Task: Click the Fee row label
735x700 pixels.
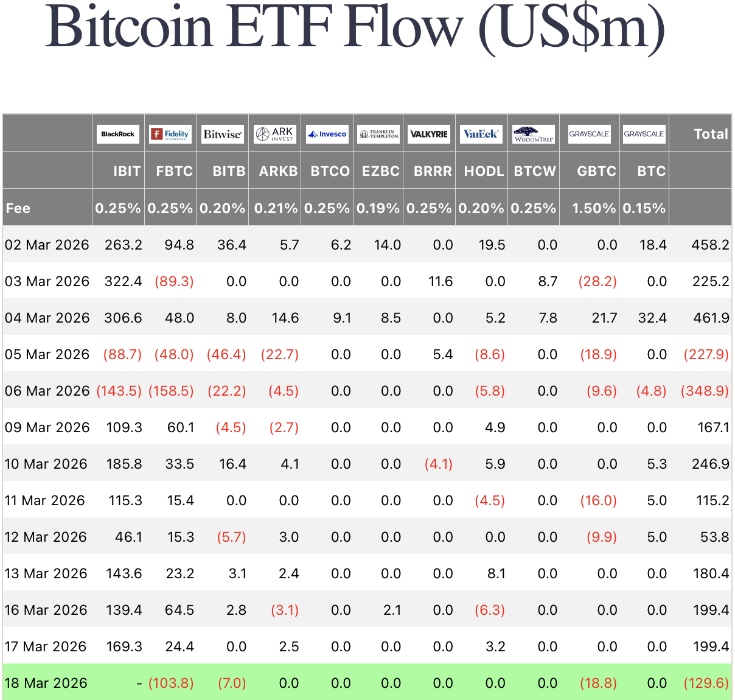Action: (x=18, y=208)
